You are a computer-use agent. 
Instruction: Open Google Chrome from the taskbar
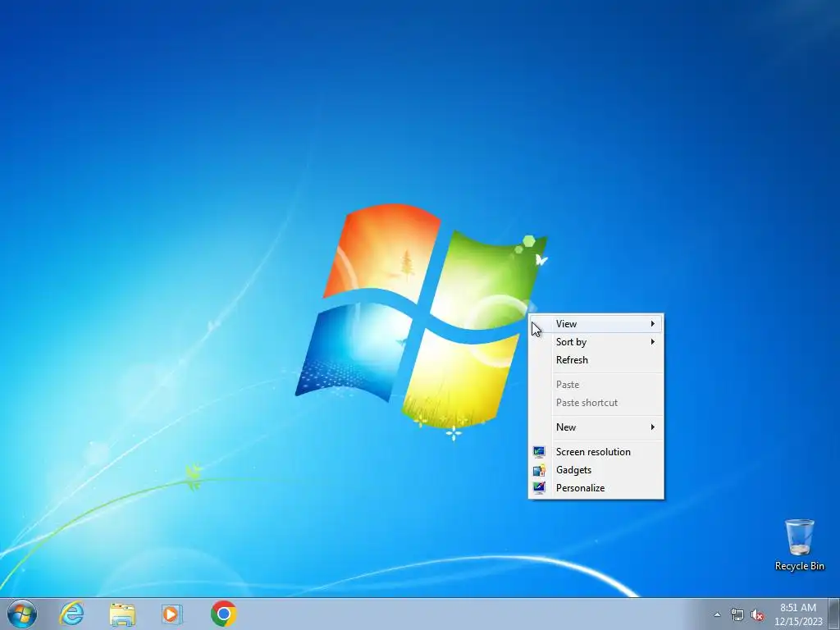tap(223, 614)
